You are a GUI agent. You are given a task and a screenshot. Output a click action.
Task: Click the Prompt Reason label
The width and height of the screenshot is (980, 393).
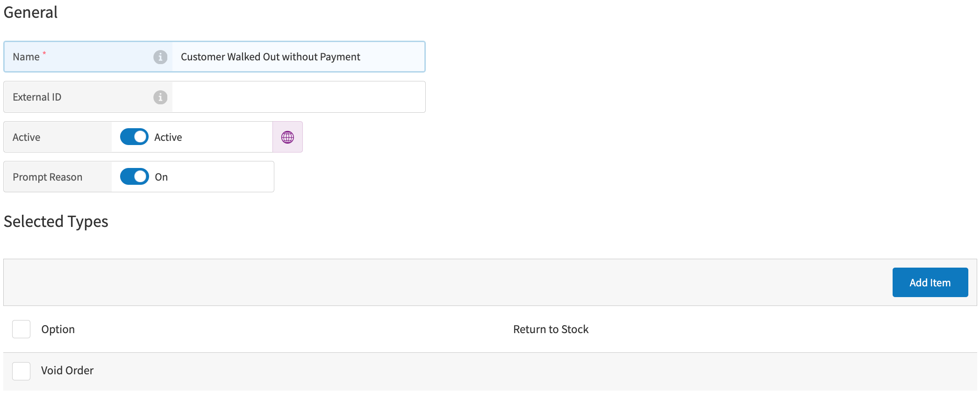point(47,177)
